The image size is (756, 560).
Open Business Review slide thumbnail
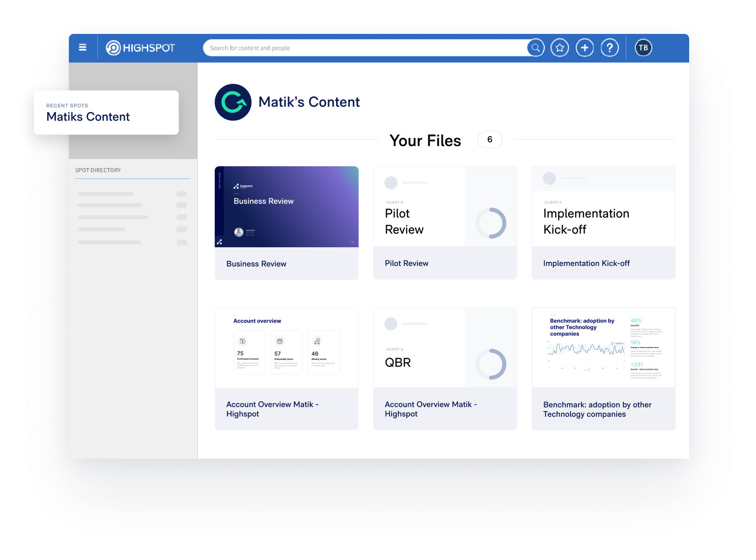coord(287,207)
